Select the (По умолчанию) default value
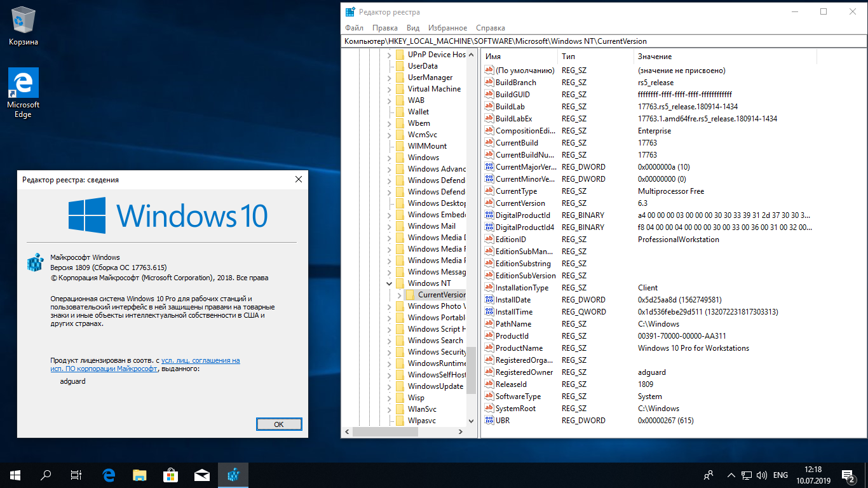Image resolution: width=868 pixels, height=488 pixels. coord(525,71)
